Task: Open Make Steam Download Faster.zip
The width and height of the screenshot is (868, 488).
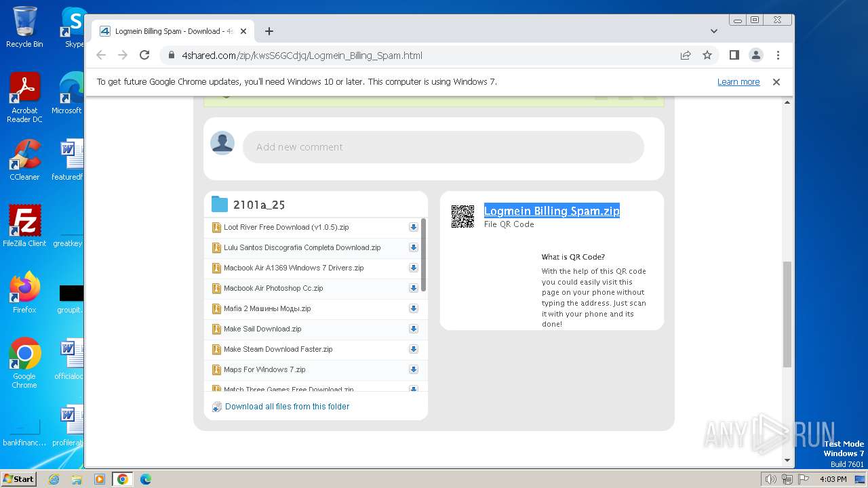Action: coord(278,349)
